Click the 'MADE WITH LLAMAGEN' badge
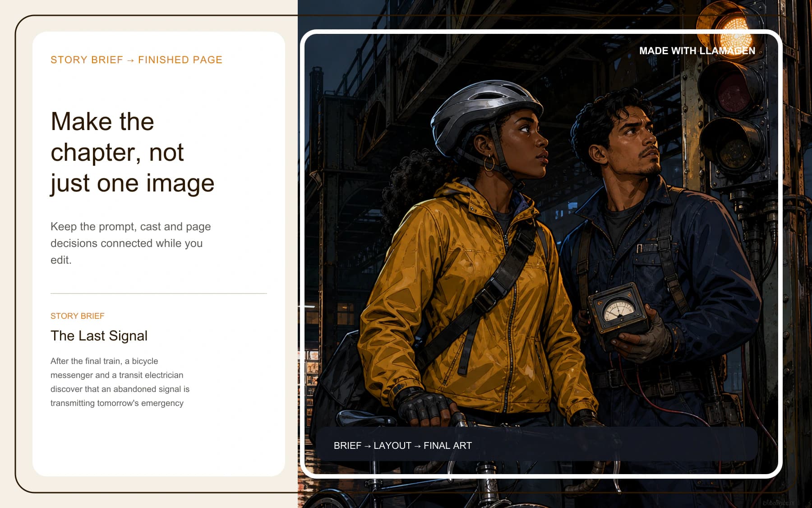Image resolution: width=812 pixels, height=508 pixels. (697, 51)
